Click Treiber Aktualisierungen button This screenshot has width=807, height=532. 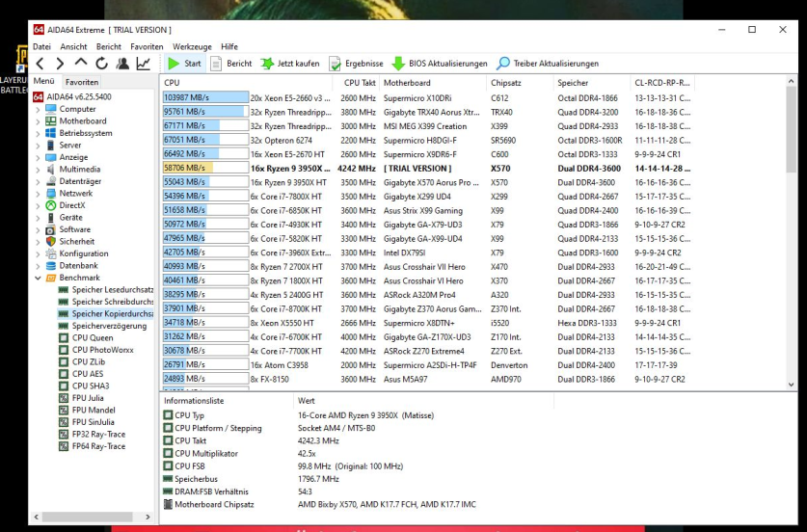[548, 64]
